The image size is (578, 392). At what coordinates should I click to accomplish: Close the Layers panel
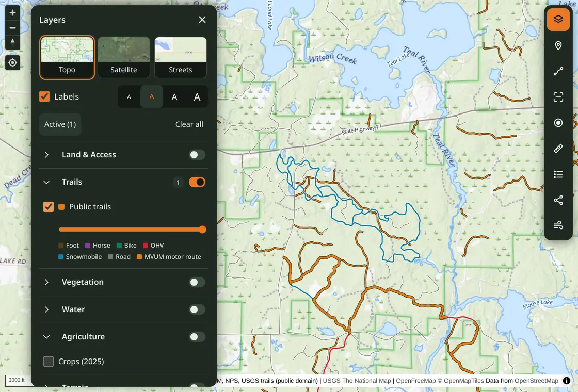(202, 20)
